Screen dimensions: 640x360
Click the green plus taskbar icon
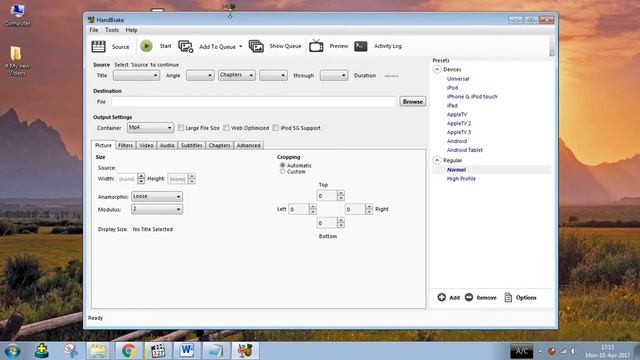[x=42, y=351]
